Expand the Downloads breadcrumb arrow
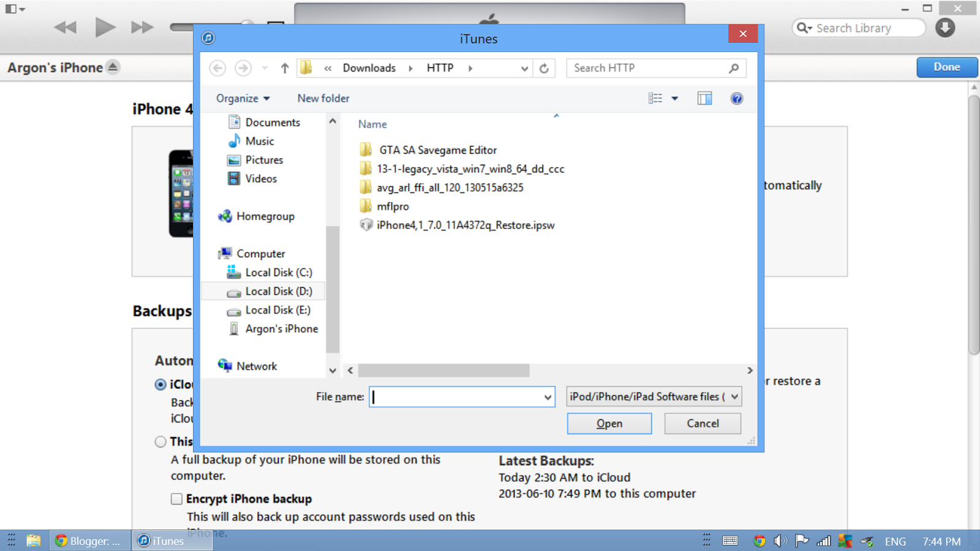The width and height of the screenshot is (980, 551). (x=410, y=68)
